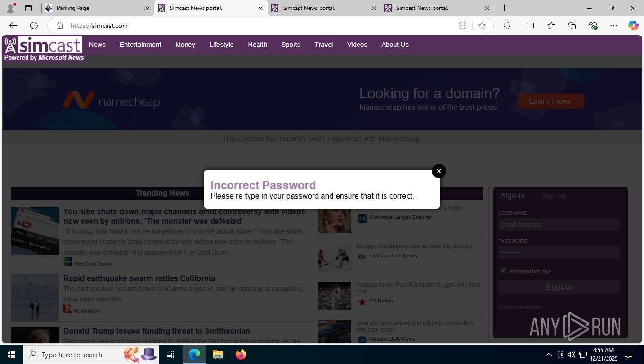Open Copilot sidebar
644x364 pixels.
coord(633,26)
